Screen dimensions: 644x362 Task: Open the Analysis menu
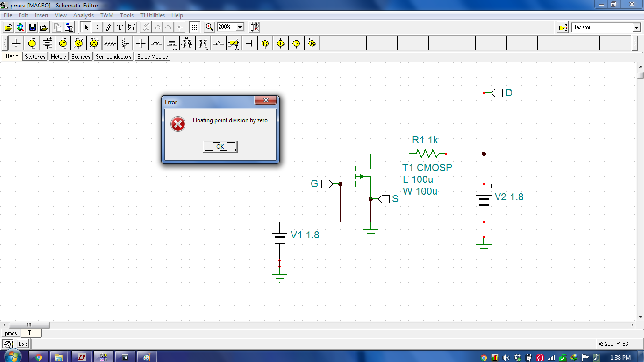83,15
